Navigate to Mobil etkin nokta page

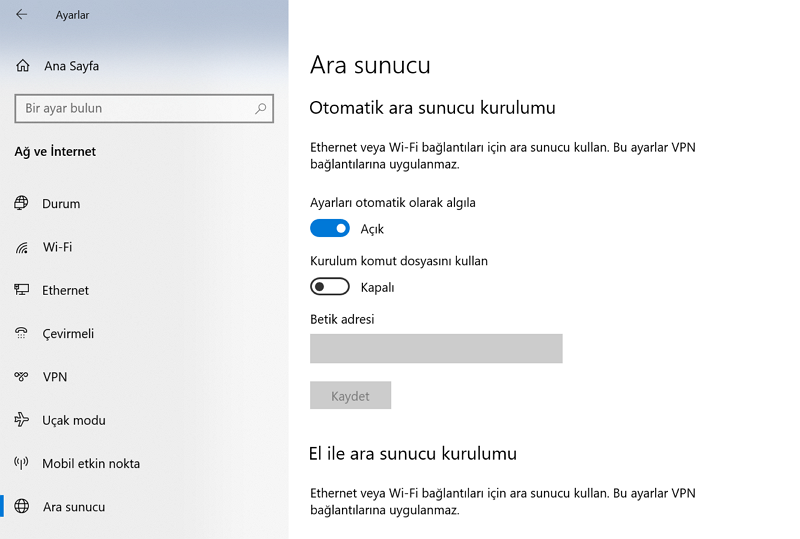pyautogui.click(x=91, y=464)
